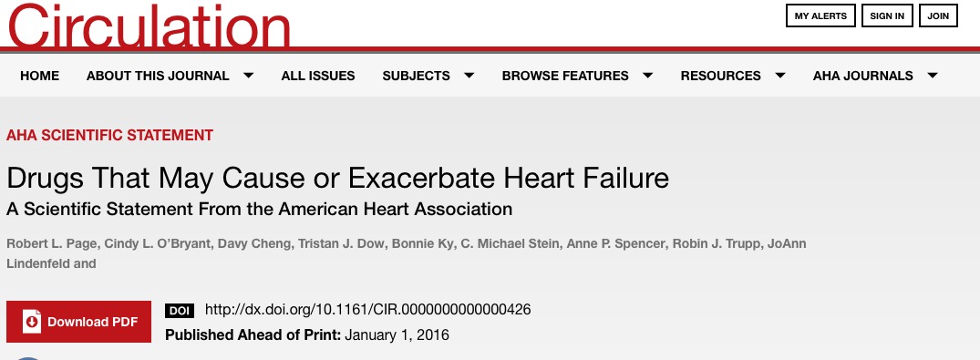The image size is (980, 360).
Task: Open the Resources dropdown arrow
Action: (x=780, y=76)
